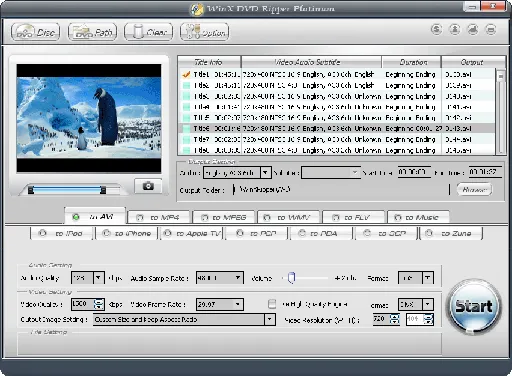Click the user register icon in top bar
512x376 pixels.
455,29
